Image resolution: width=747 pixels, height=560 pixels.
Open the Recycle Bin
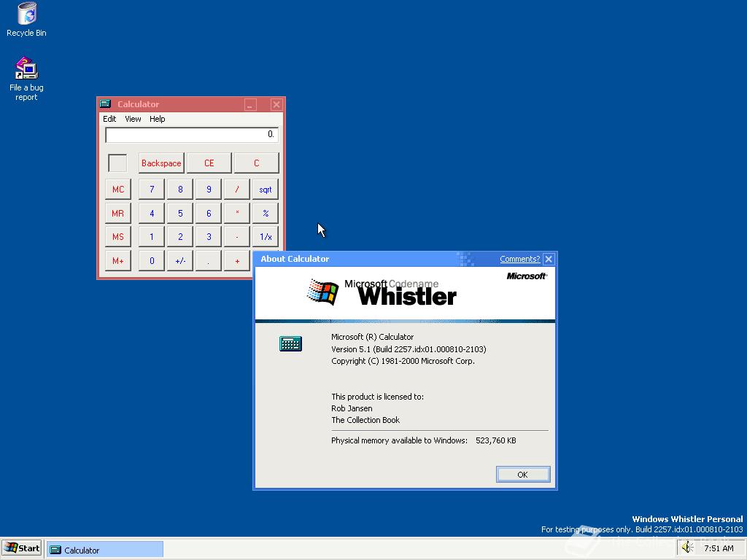[x=26, y=15]
